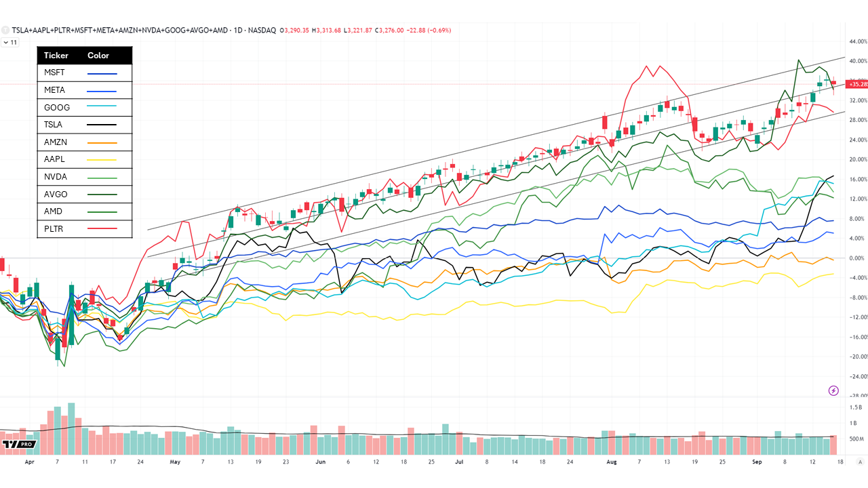Select the NVDA light green line swatch

102,178
